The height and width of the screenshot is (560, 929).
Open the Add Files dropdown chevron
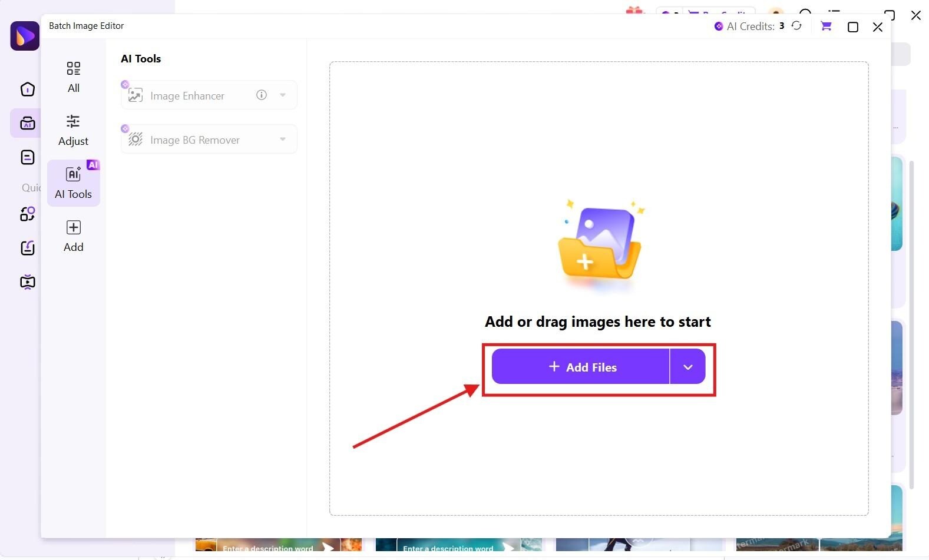coord(687,366)
